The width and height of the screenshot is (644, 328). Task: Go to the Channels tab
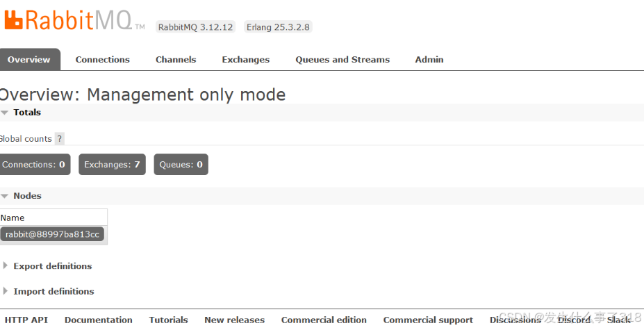point(176,60)
